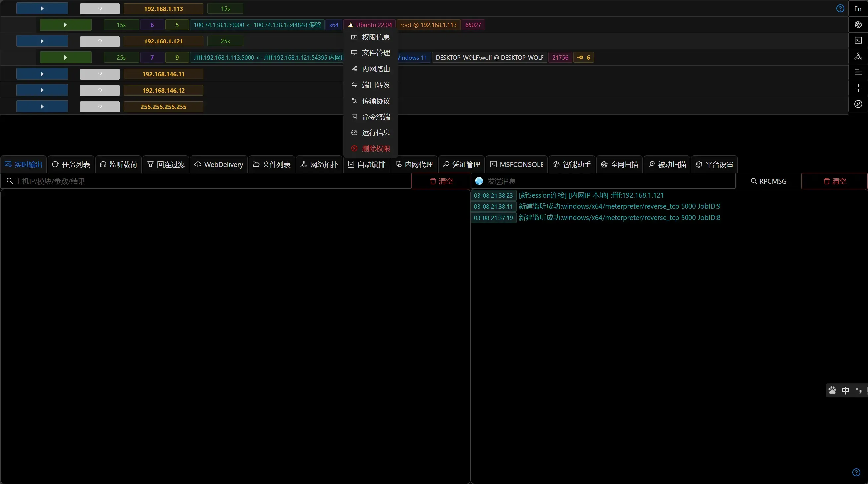Viewport: 868px width, 484px height.
Task: Click the Ubuntu 22.04 OS tag
Action: click(370, 25)
